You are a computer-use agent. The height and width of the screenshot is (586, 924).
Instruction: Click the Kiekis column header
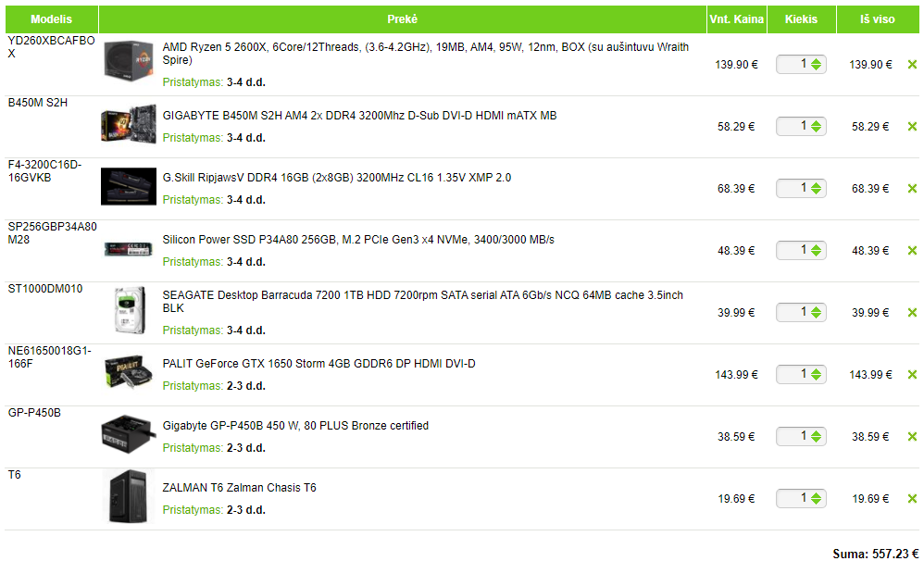tap(802, 19)
